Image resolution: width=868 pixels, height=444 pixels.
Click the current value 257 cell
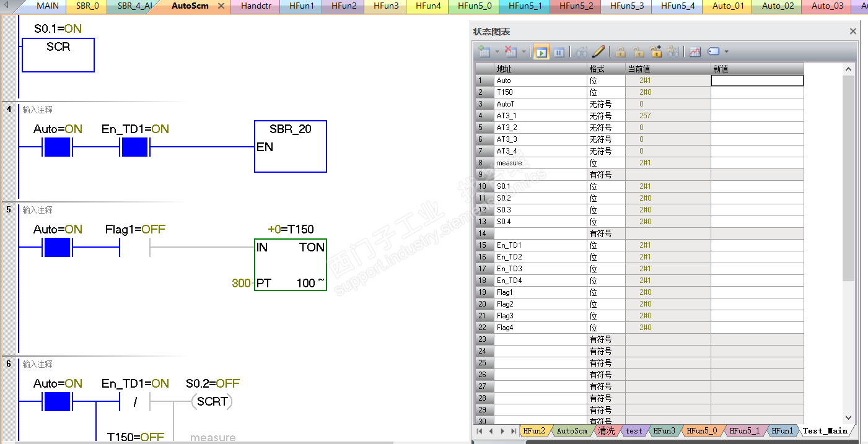(668, 116)
